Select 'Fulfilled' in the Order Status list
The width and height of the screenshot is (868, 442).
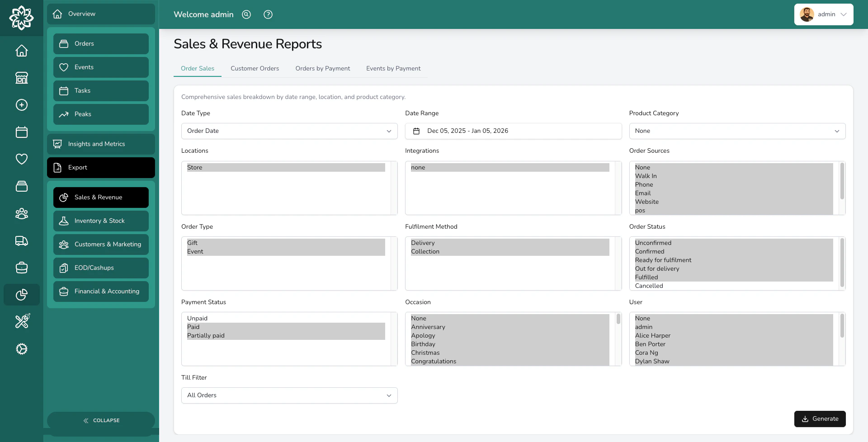click(x=647, y=277)
